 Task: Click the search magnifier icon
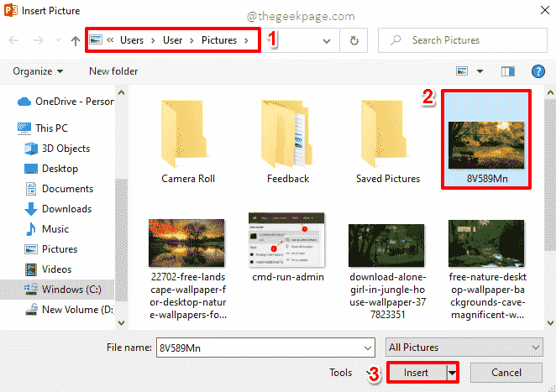(x=396, y=40)
